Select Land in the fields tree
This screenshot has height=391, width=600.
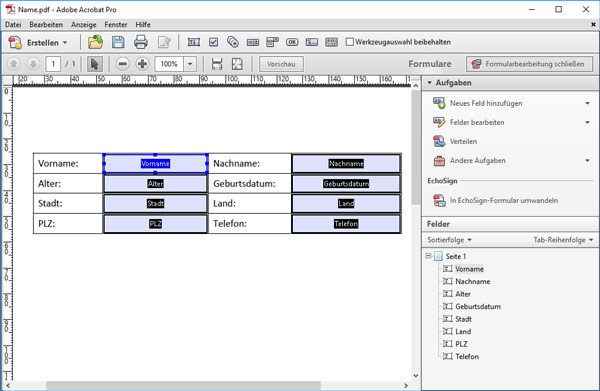(x=463, y=332)
